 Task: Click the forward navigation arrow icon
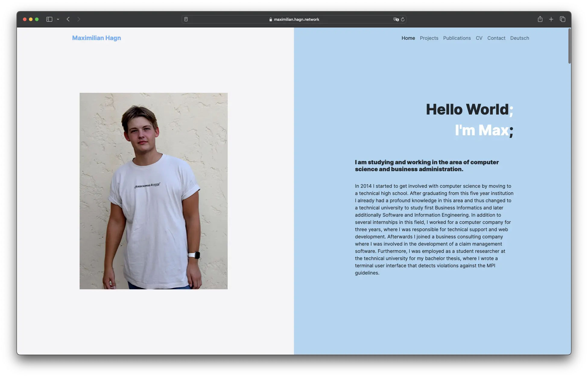coord(78,19)
